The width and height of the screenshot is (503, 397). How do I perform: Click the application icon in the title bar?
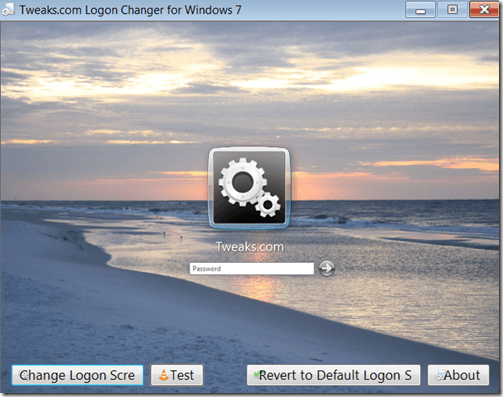coord(8,10)
